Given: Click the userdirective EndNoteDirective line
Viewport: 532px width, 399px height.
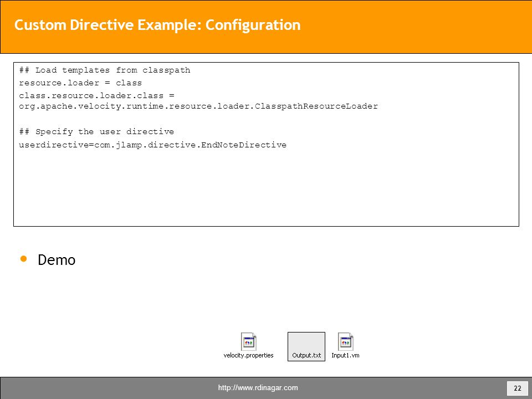Looking at the screenshot, I should point(153,145).
